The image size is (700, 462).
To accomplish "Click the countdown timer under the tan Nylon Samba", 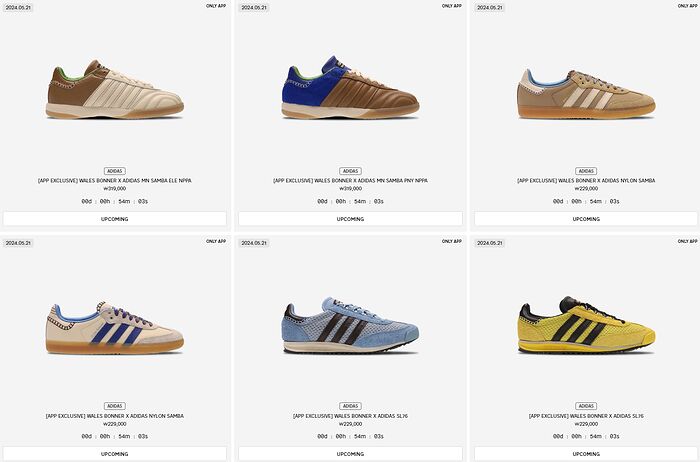I will [586, 201].
